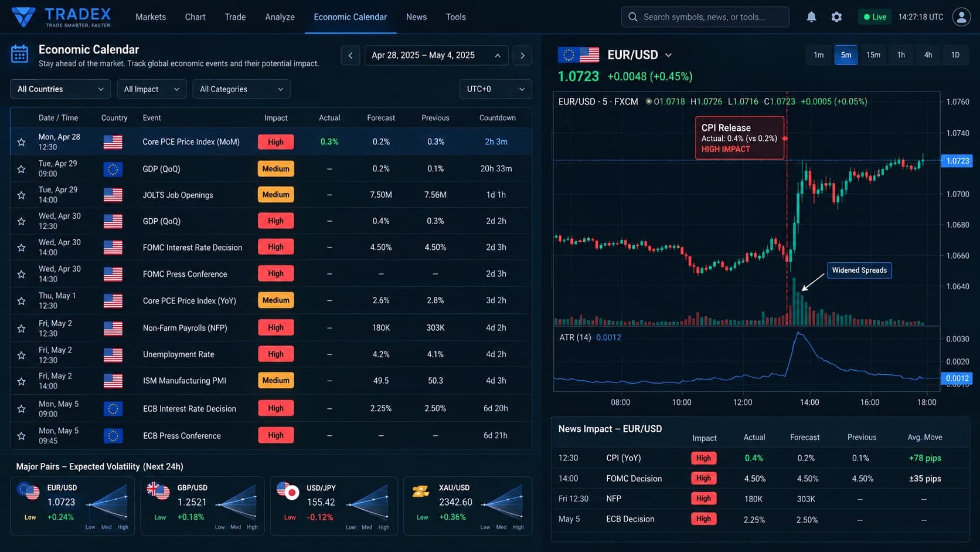Click the CPI Release chart annotation
Viewport: 980px width, 552px height.
pos(740,138)
